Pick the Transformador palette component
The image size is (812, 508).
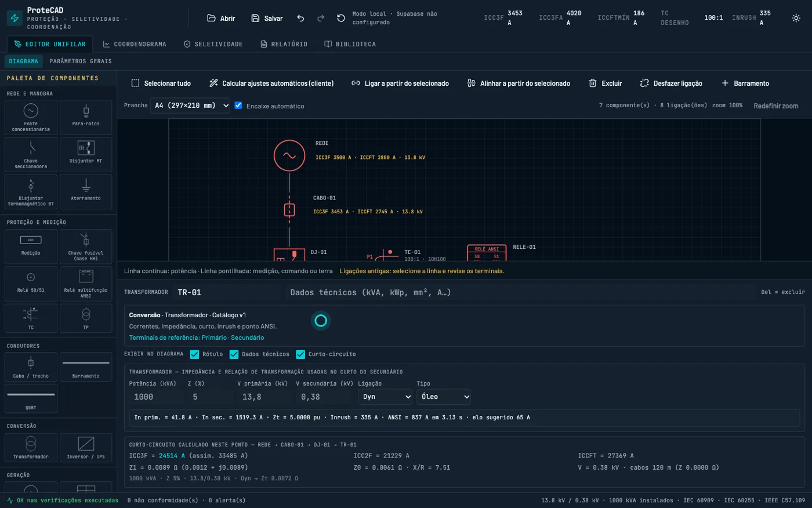click(31, 448)
